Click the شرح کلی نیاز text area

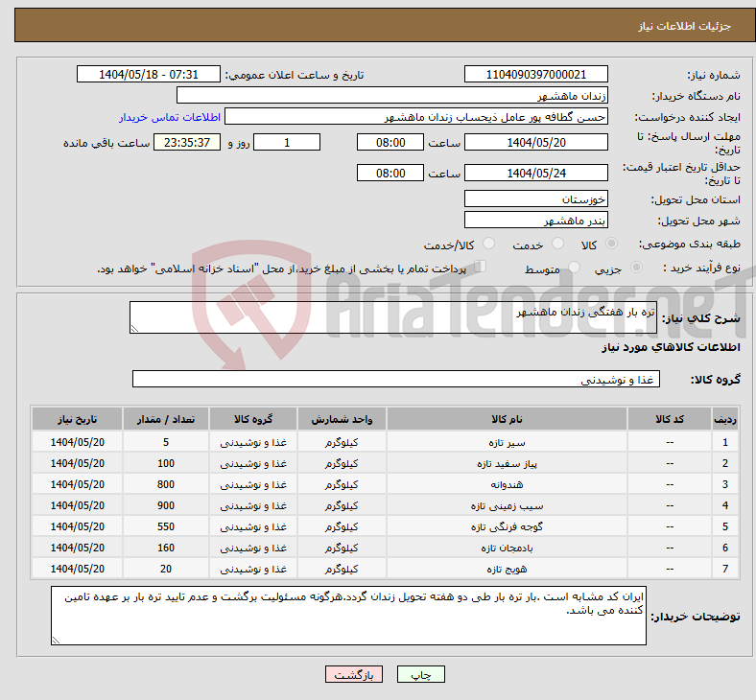pos(393,317)
